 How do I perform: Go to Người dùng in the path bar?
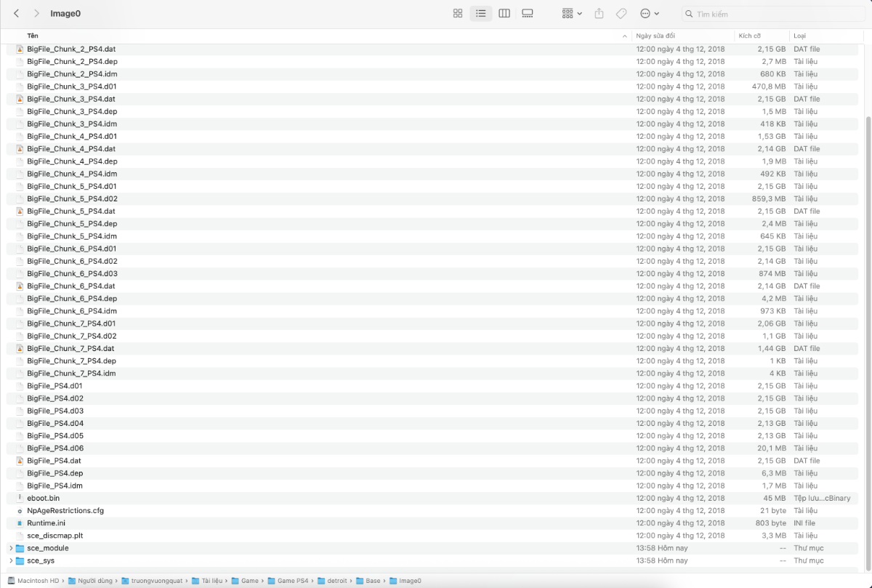point(91,581)
